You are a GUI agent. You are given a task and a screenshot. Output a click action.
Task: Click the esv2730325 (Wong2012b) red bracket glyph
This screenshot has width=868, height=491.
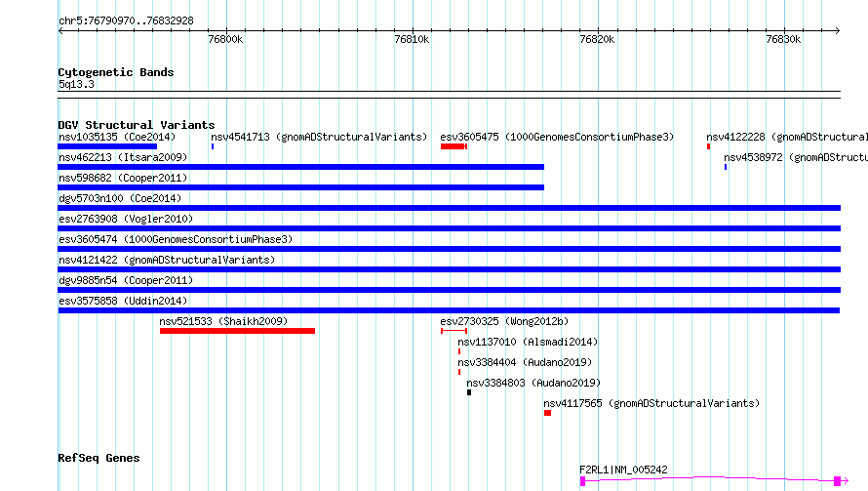pos(454,331)
